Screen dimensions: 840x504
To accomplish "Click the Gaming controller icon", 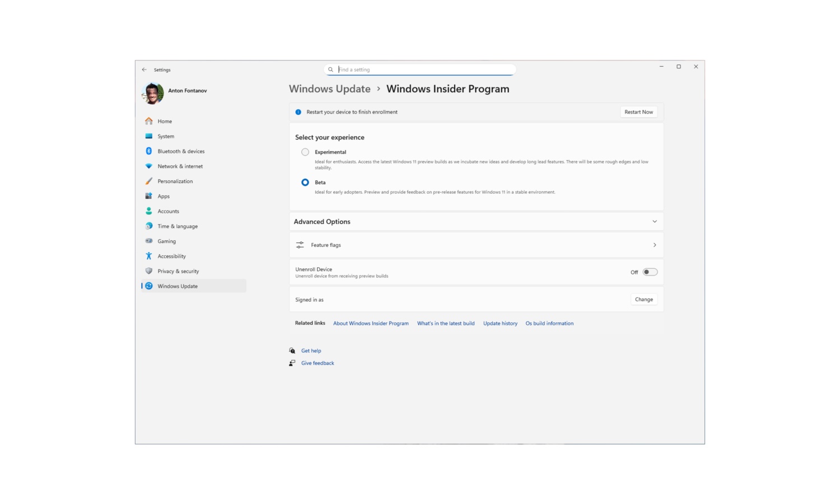I will 149,241.
